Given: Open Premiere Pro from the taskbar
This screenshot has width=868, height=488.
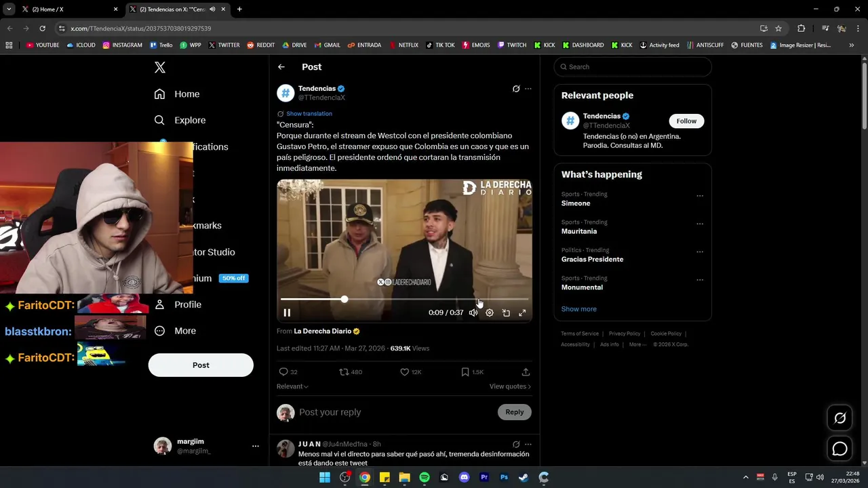Looking at the screenshot, I should tap(484, 477).
